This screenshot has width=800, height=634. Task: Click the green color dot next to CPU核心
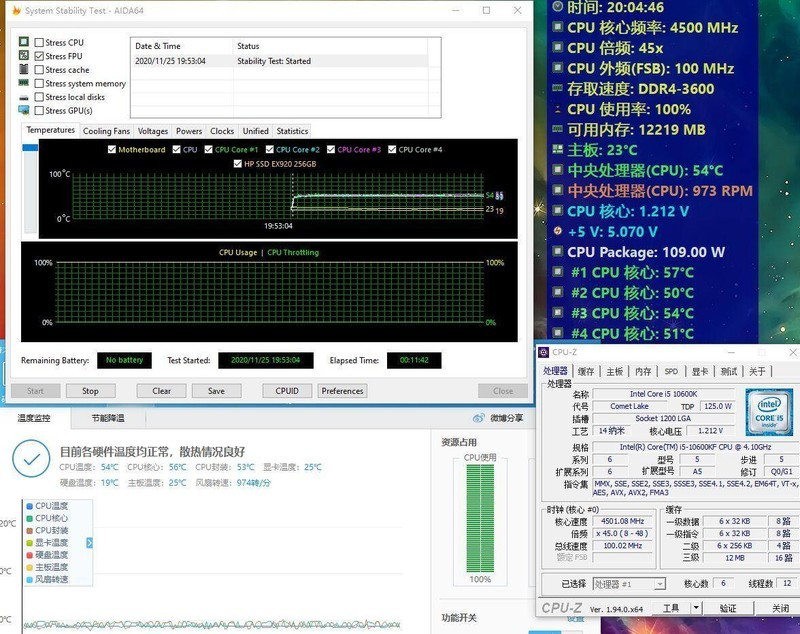(29, 518)
